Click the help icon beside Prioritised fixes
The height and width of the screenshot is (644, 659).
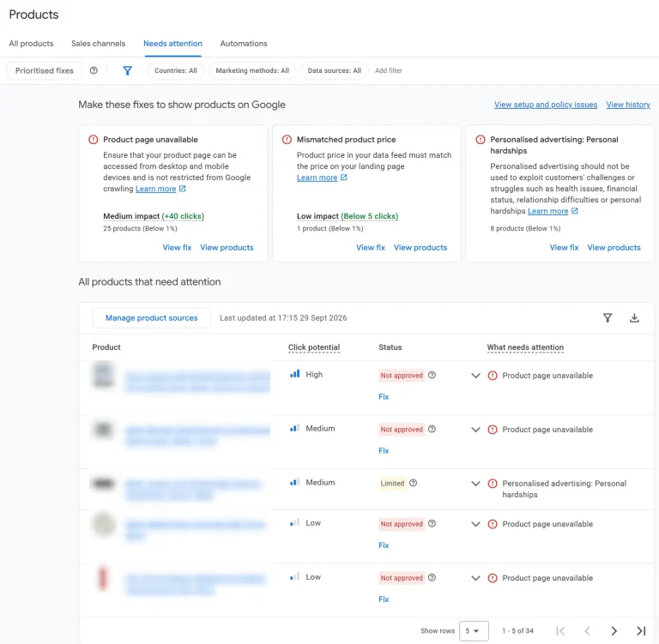click(94, 70)
